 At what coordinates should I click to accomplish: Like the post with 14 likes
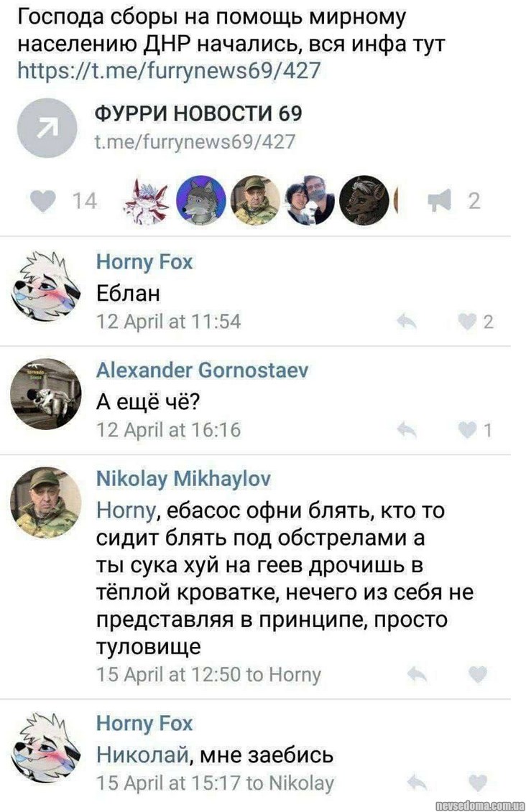43,202
